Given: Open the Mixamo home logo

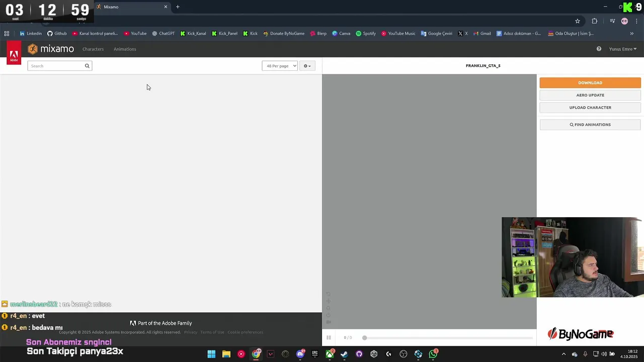Looking at the screenshot, I should pos(51,49).
